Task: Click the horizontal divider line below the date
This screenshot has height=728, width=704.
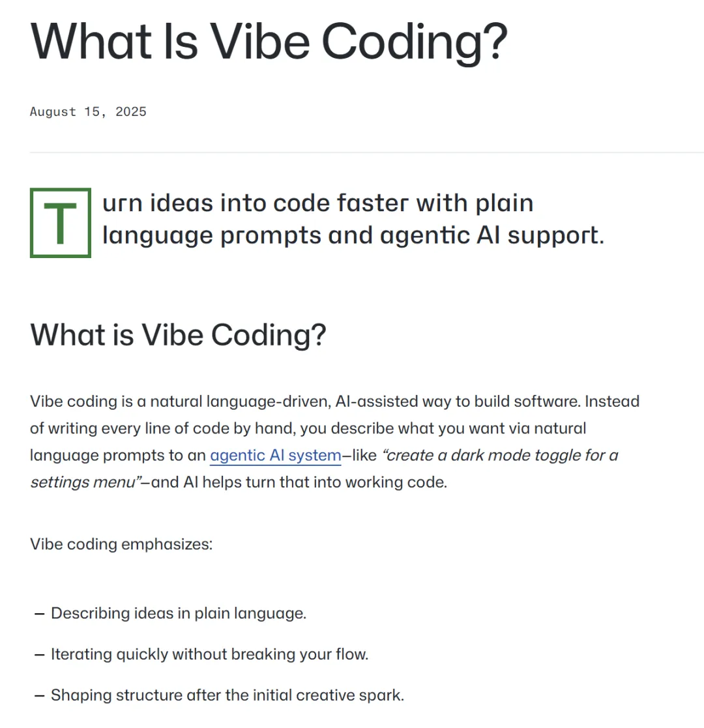Action: pyautogui.click(x=367, y=153)
